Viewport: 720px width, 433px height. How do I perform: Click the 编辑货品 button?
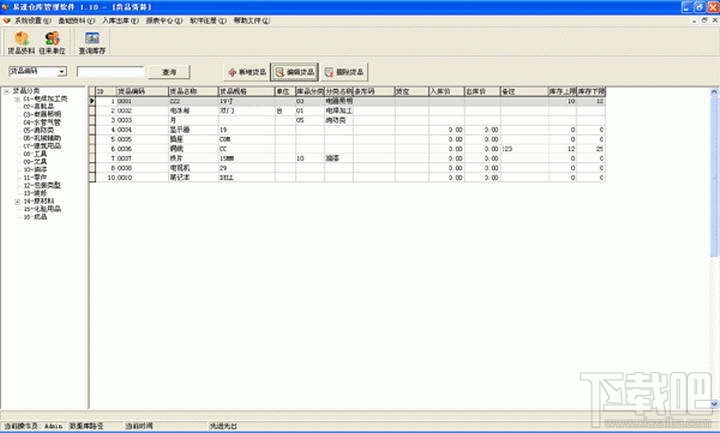(x=295, y=72)
